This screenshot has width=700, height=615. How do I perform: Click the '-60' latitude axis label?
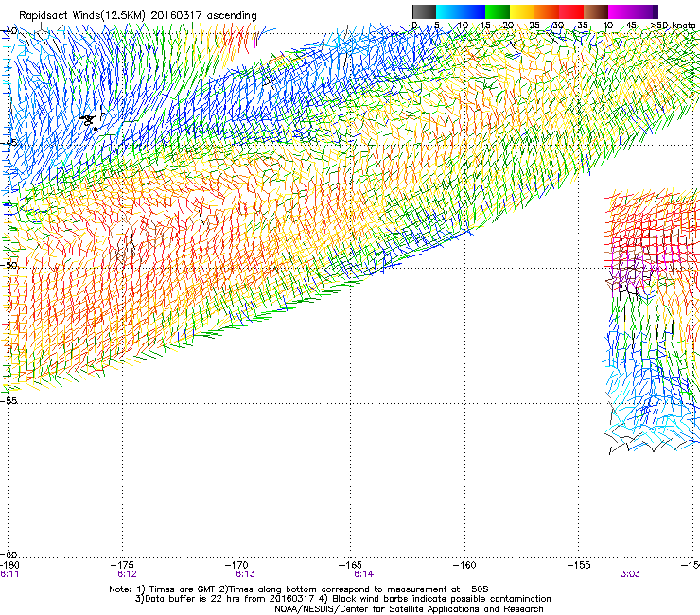pos(9,554)
